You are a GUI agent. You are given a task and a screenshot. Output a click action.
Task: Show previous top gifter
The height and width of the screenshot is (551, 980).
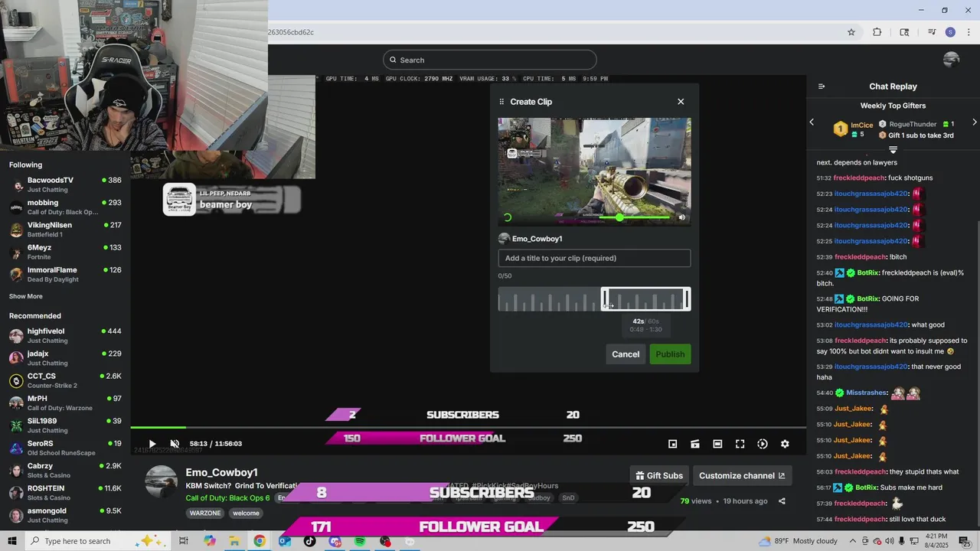[x=812, y=122]
